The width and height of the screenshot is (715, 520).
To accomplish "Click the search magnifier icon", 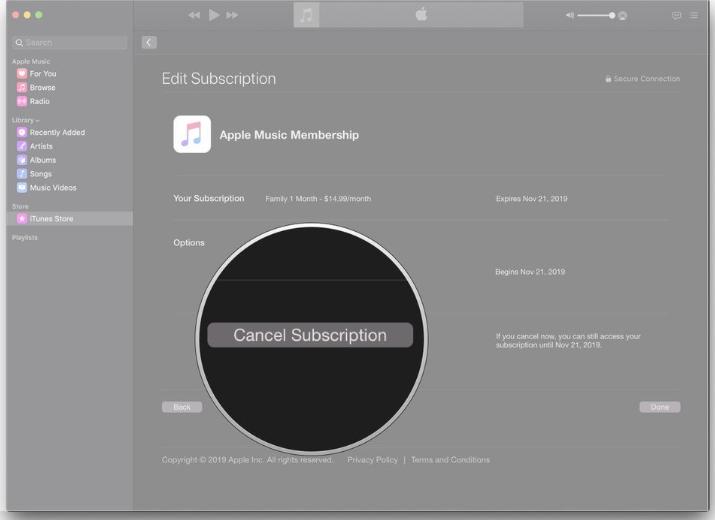I will pos(19,42).
